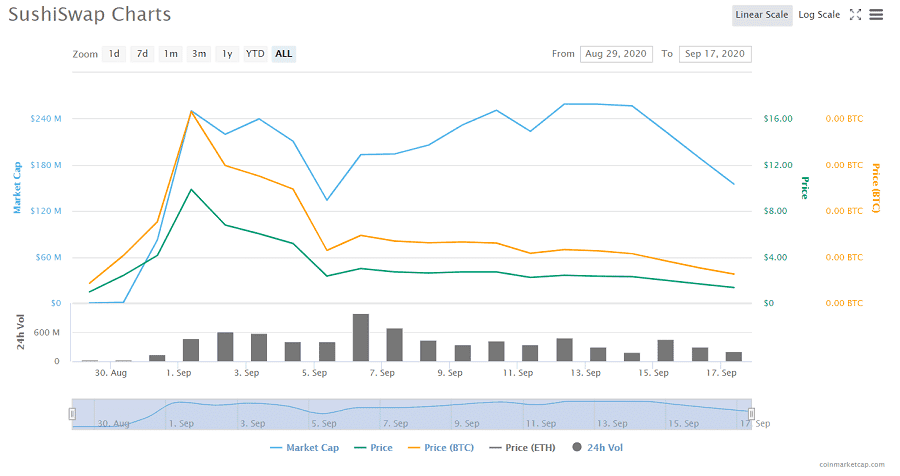
Task: Toggle Price (ETH) series in legend
Action: click(522, 448)
